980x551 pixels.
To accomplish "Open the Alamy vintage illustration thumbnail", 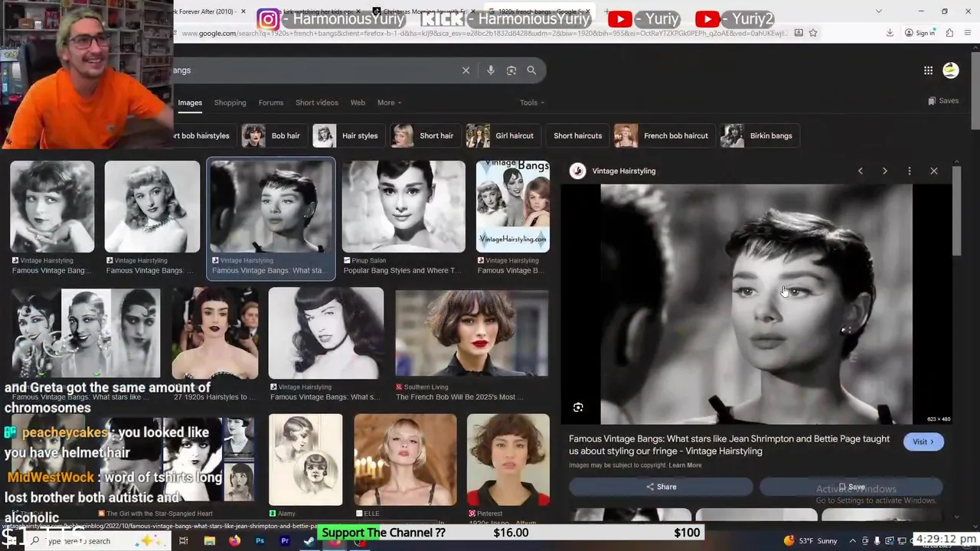I will (305, 459).
